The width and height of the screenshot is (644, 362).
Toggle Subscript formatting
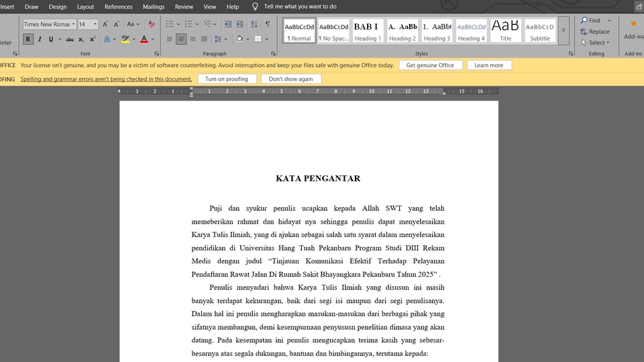click(x=81, y=39)
